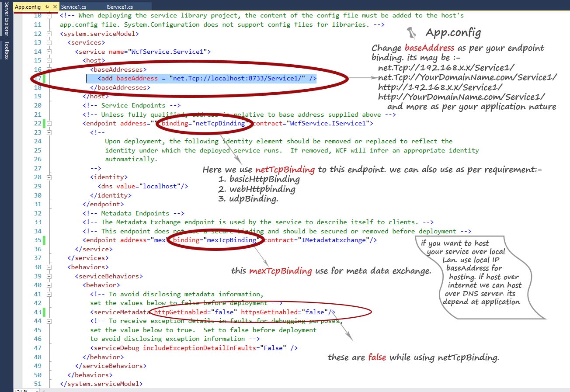The width and height of the screenshot is (570, 392).
Task: Collapse the services element at line 13
Action: pos(49,42)
